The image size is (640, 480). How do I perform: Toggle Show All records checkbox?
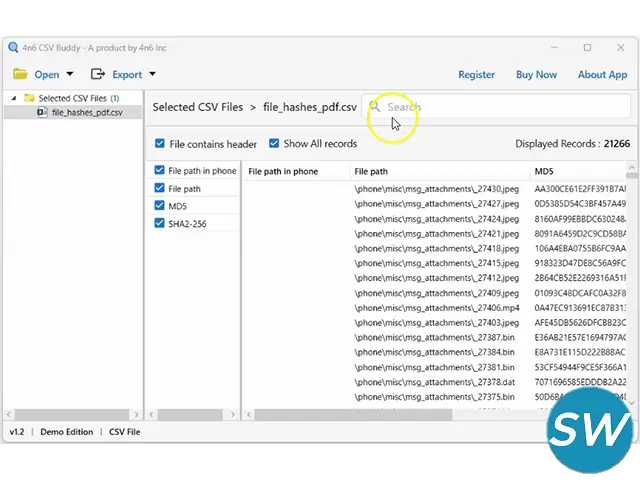(x=274, y=144)
